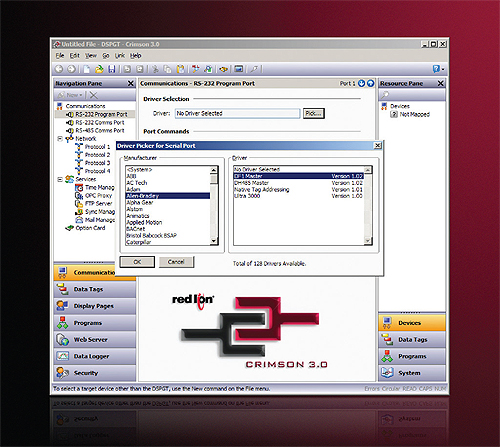500x447 pixels.
Task: Click the Pick... button
Action: [314, 113]
